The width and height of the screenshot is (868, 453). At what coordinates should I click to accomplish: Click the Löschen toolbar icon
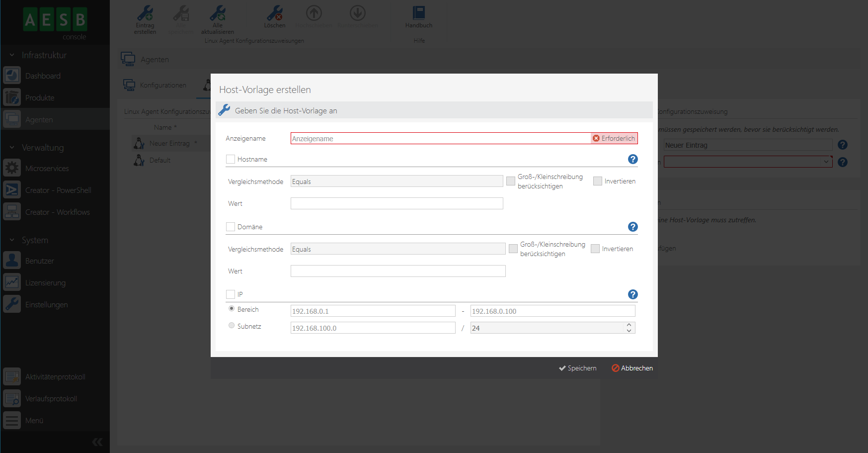pyautogui.click(x=274, y=13)
